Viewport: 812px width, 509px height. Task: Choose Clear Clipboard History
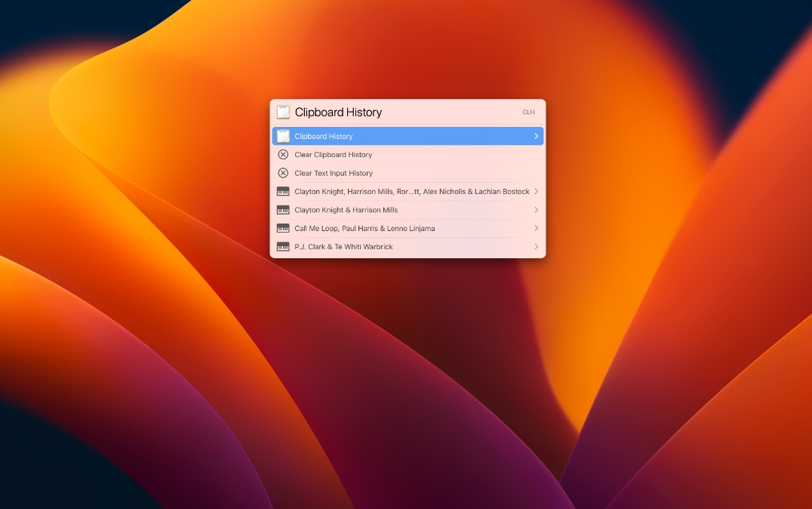point(408,155)
